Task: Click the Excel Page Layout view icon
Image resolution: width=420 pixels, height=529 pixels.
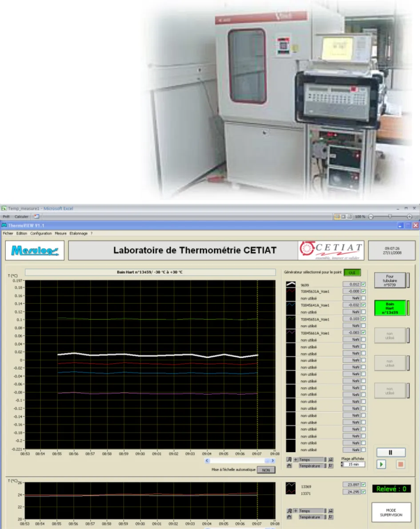Action: [x=344, y=217]
